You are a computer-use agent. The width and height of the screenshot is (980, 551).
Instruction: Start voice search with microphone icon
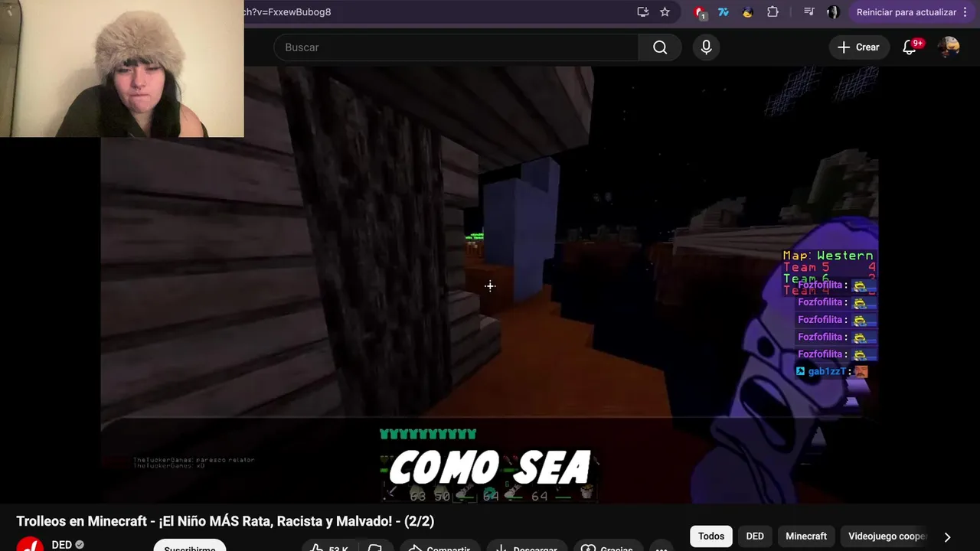[x=706, y=47]
